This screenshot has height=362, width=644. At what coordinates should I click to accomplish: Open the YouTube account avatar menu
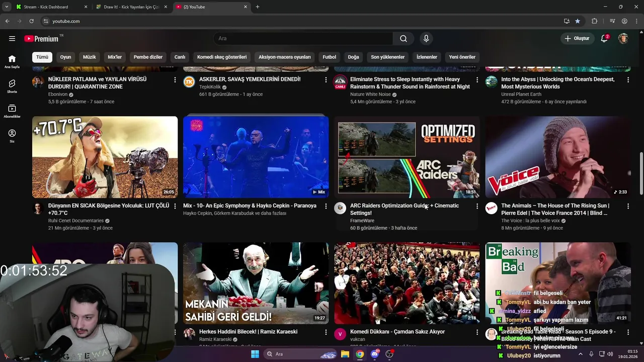coord(623,39)
